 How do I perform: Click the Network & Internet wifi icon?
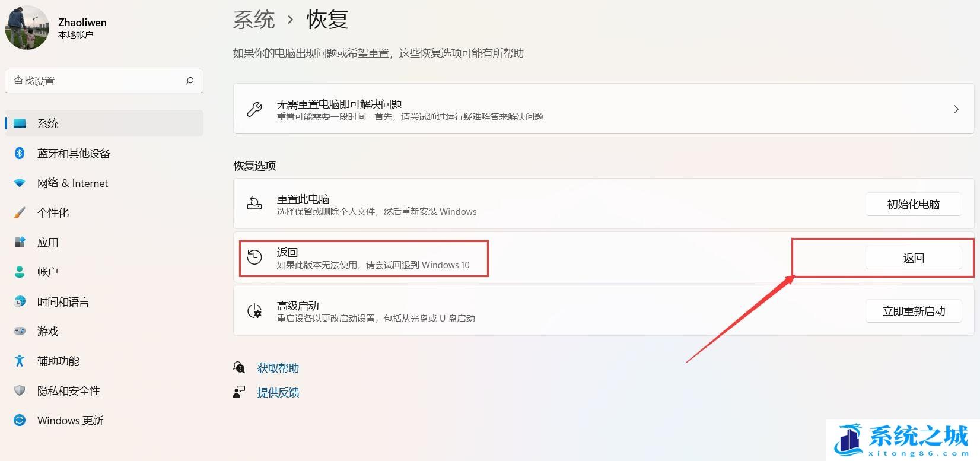click(20, 183)
